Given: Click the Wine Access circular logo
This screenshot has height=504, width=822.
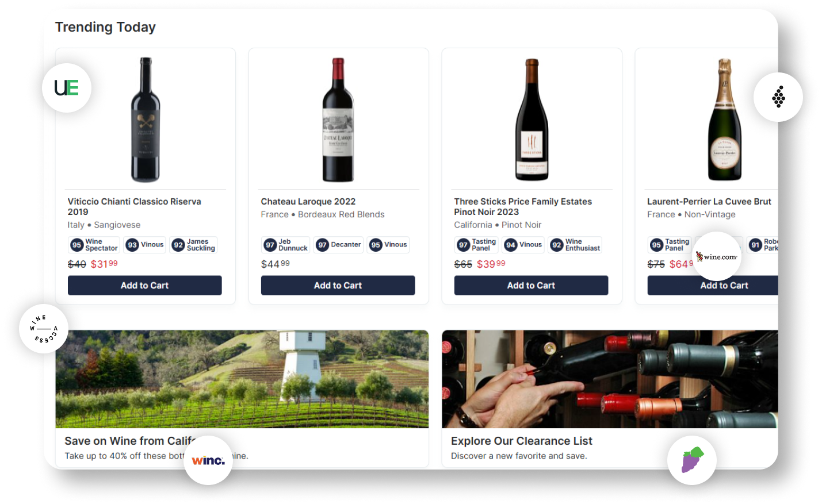Looking at the screenshot, I should tap(44, 329).
